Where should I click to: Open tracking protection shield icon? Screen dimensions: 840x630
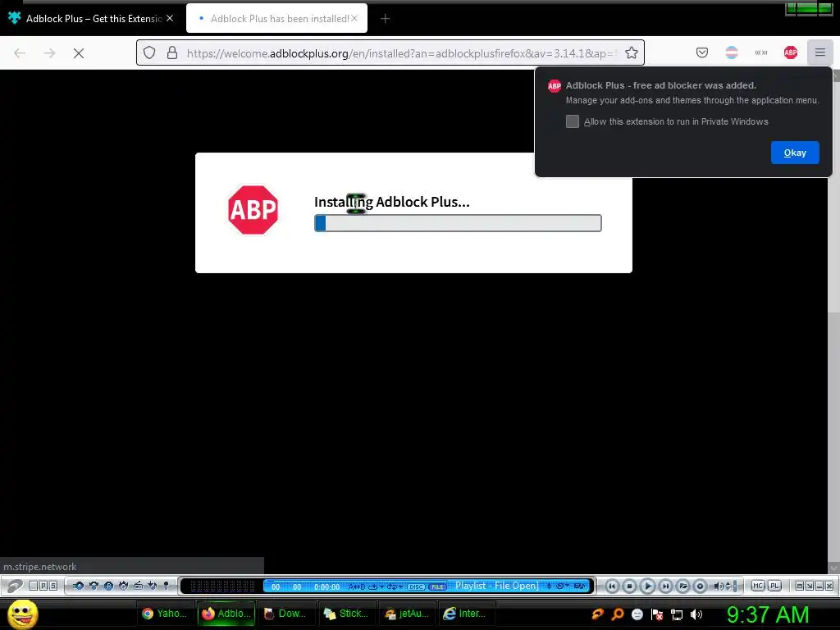[x=149, y=52]
